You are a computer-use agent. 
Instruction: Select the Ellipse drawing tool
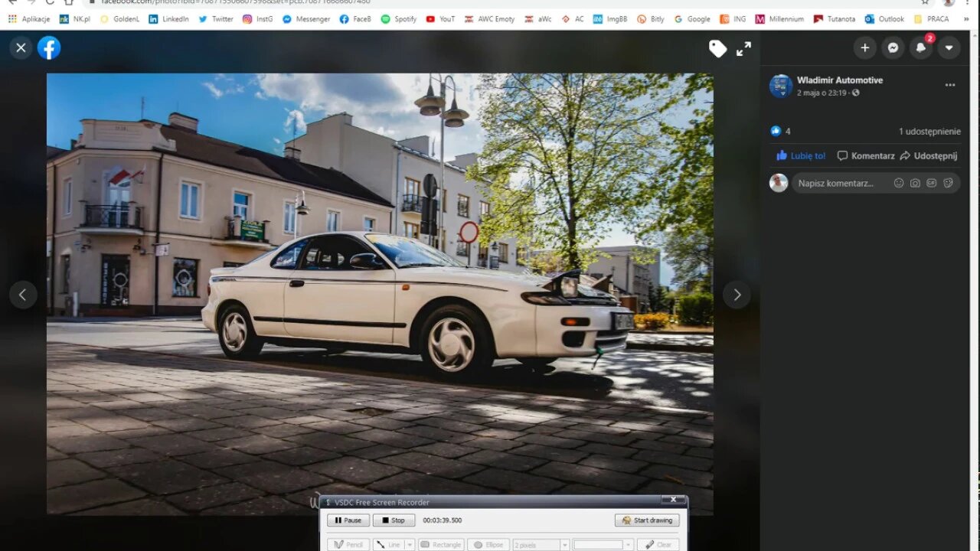488,545
